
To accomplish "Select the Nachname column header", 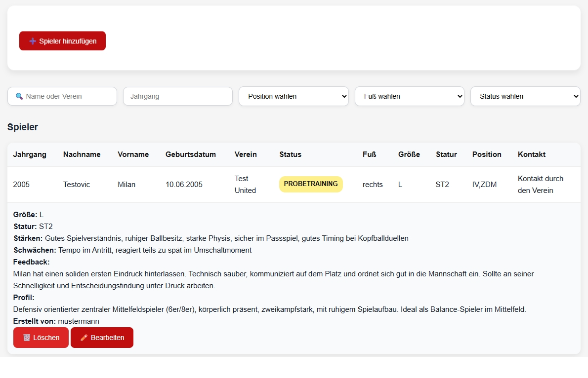I will (x=82, y=154).
